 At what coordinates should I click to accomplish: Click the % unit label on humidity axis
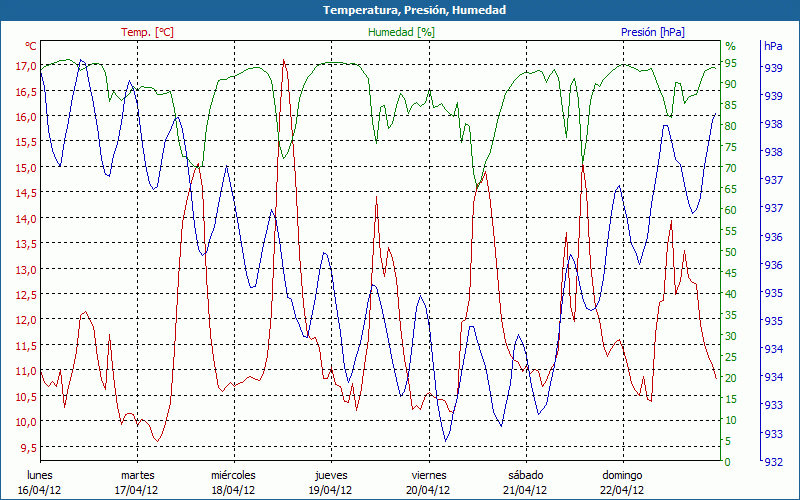(x=730, y=46)
